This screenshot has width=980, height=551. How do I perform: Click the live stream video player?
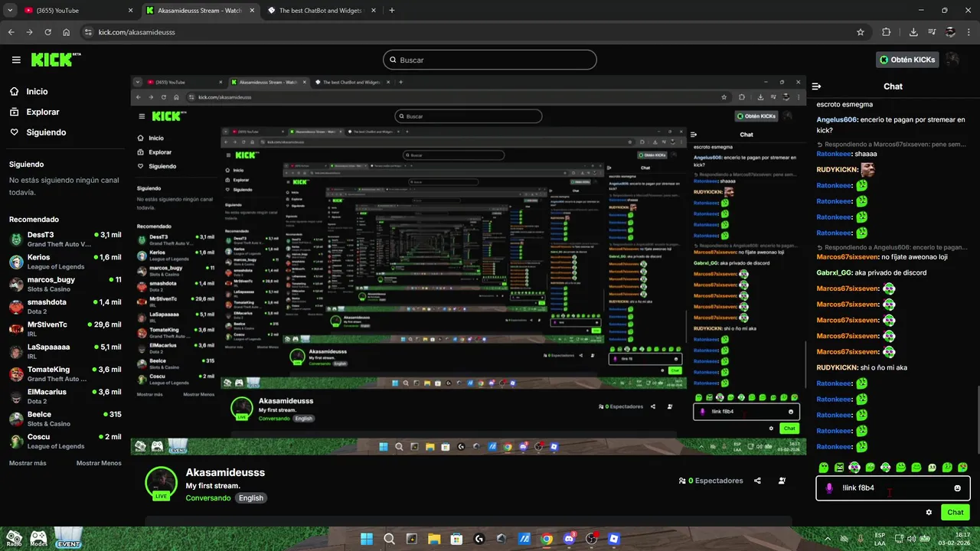click(x=468, y=265)
